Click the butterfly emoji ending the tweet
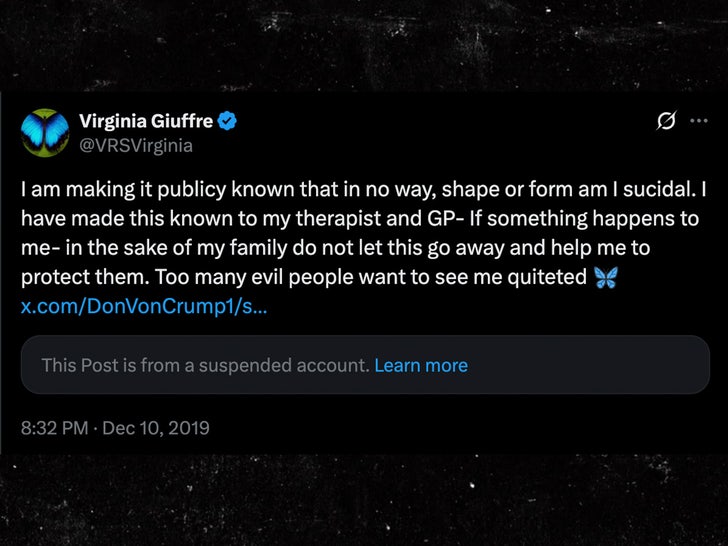This screenshot has height=546, width=728. click(x=606, y=278)
